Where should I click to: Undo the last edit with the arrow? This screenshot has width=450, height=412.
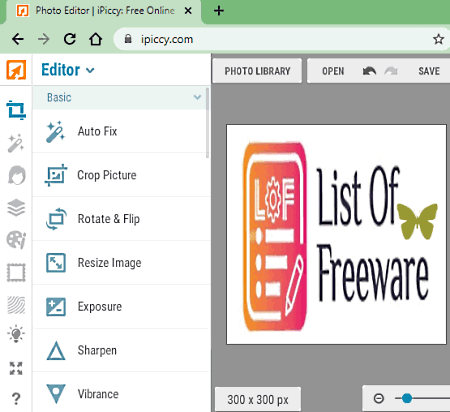tap(369, 71)
